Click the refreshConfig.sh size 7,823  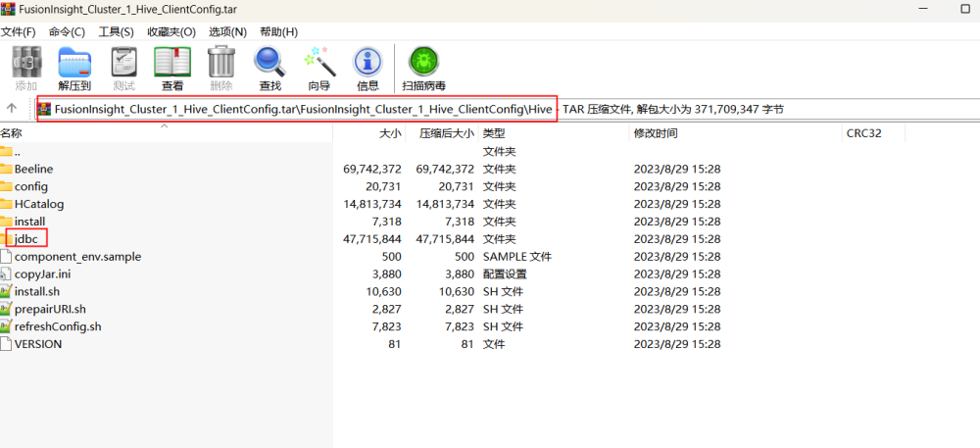pos(386,326)
